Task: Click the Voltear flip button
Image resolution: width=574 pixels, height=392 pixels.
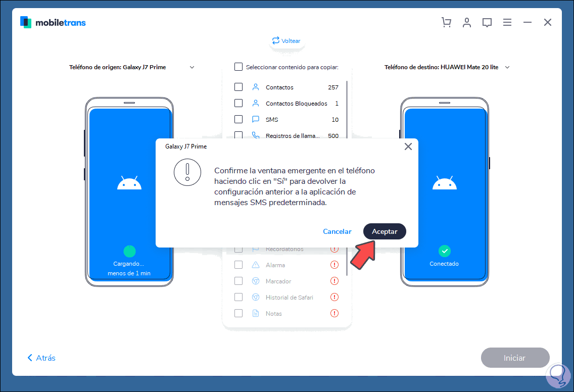Action: click(286, 40)
